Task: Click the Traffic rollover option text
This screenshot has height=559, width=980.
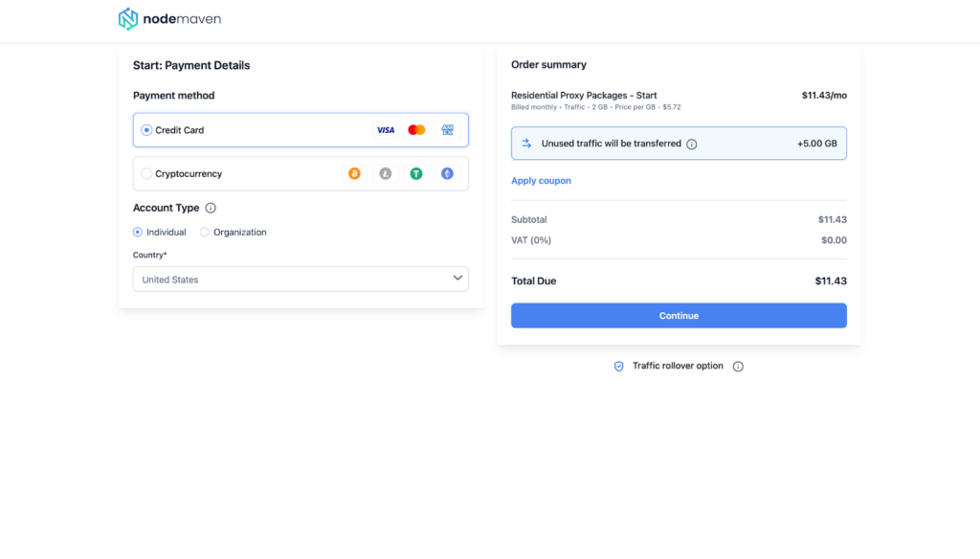Action: coord(678,366)
